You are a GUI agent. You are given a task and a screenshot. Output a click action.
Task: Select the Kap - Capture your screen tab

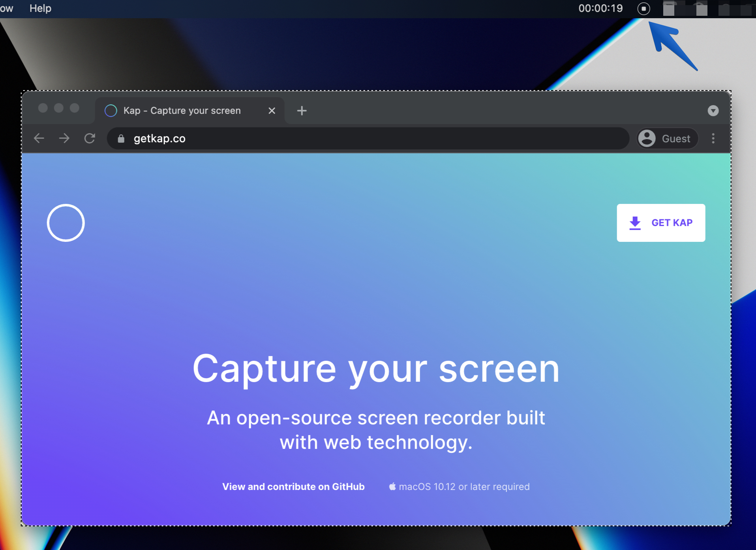[190, 111]
